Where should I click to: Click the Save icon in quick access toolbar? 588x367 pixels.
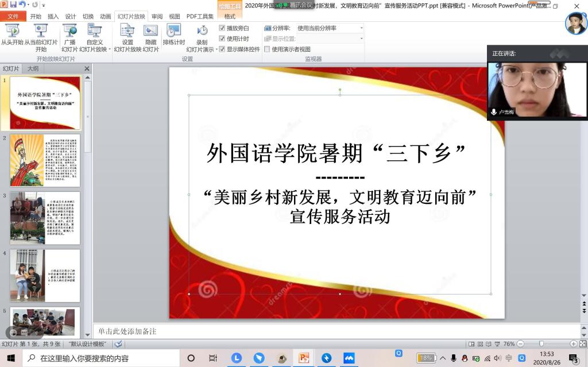point(13,5)
